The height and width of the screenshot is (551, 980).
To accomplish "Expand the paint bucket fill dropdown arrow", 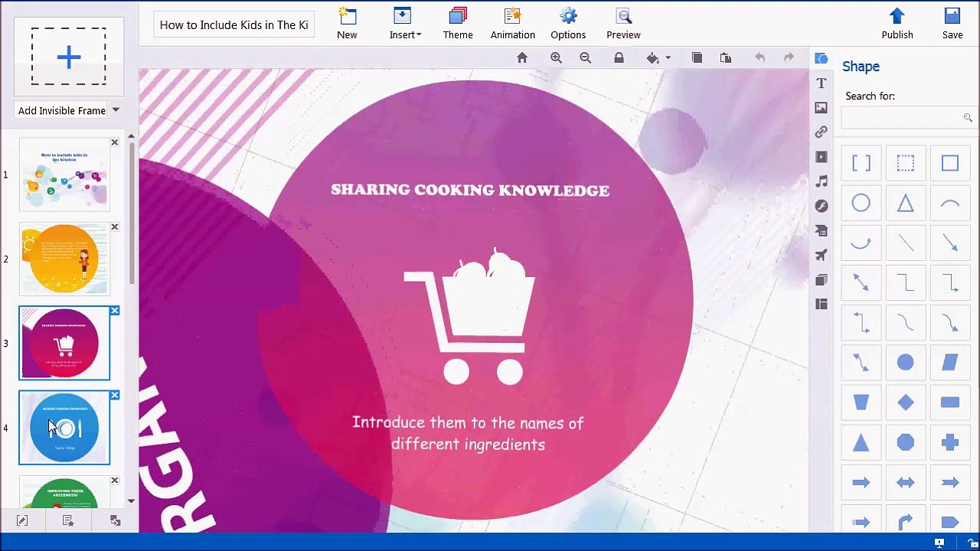I will coord(668,58).
